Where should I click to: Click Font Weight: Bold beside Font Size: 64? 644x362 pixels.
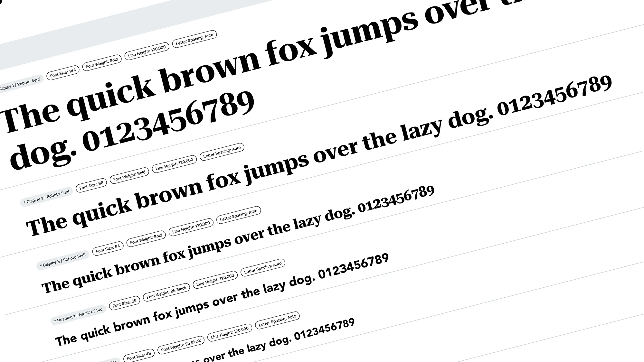coord(146,239)
